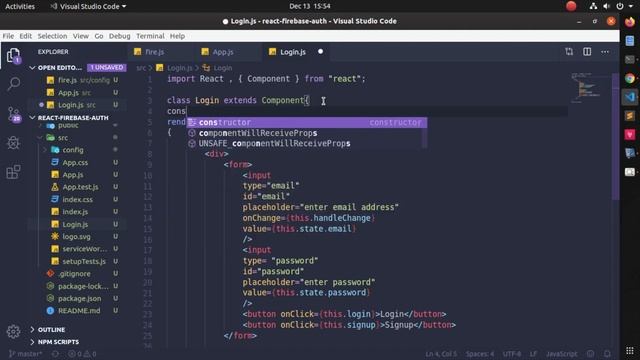Collapse the src folder in explorer
The image size is (640, 360).
(40, 138)
